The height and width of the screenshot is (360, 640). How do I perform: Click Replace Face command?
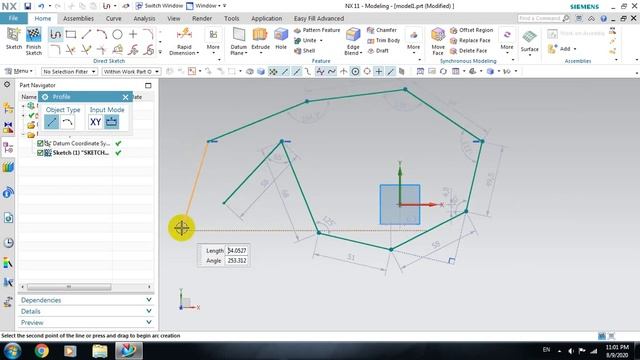click(470, 40)
